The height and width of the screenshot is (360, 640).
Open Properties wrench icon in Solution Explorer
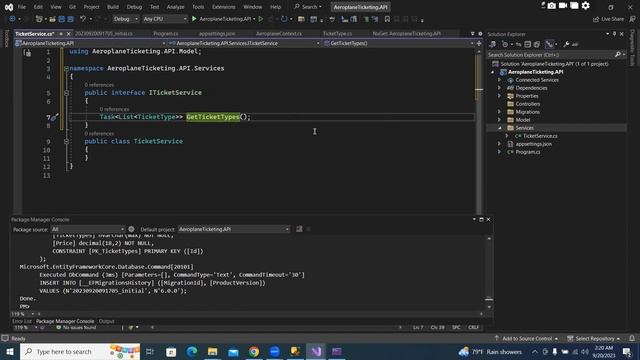click(566, 44)
